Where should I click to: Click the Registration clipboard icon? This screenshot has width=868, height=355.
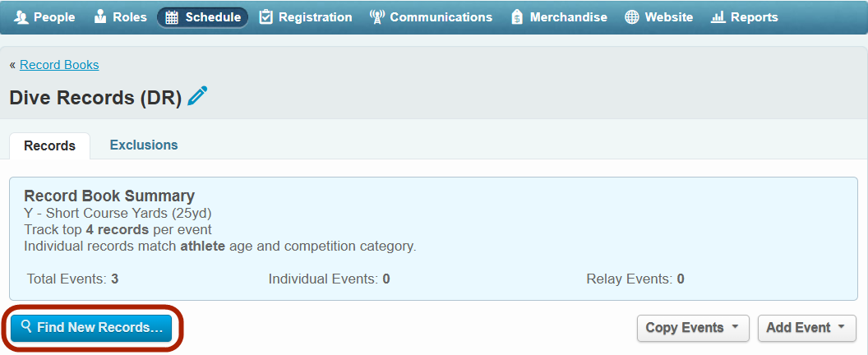(x=265, y=17)
